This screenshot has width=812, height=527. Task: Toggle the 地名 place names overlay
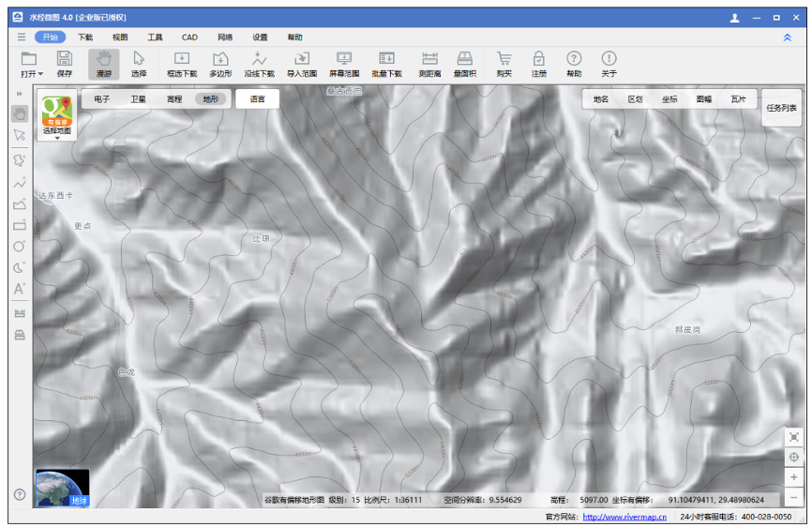(601, 98)
